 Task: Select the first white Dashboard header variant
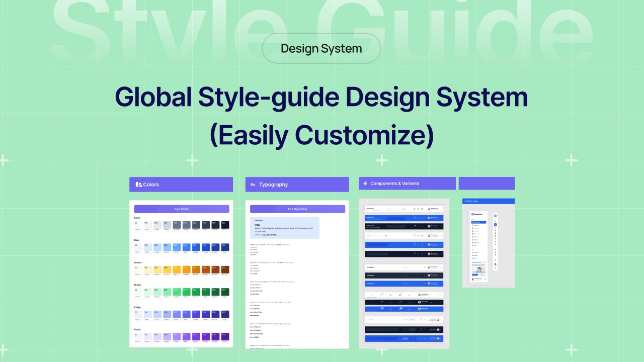tap(404, 209)
